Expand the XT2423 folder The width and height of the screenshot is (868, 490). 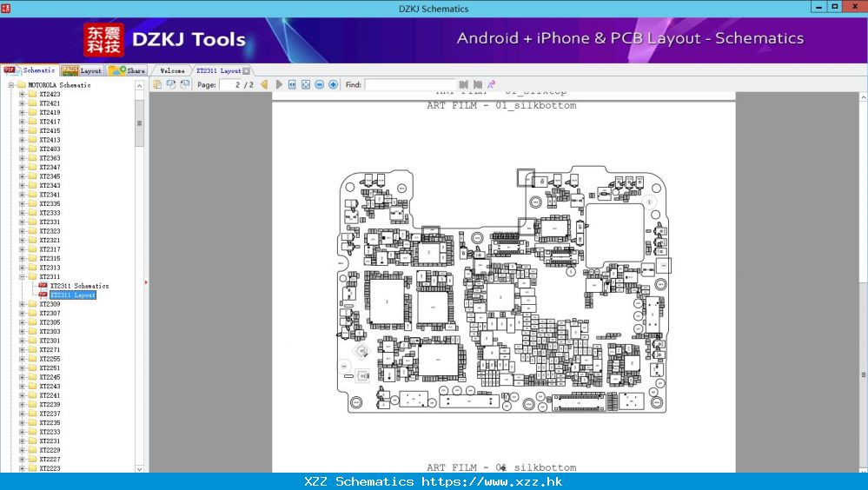[22, 94]
